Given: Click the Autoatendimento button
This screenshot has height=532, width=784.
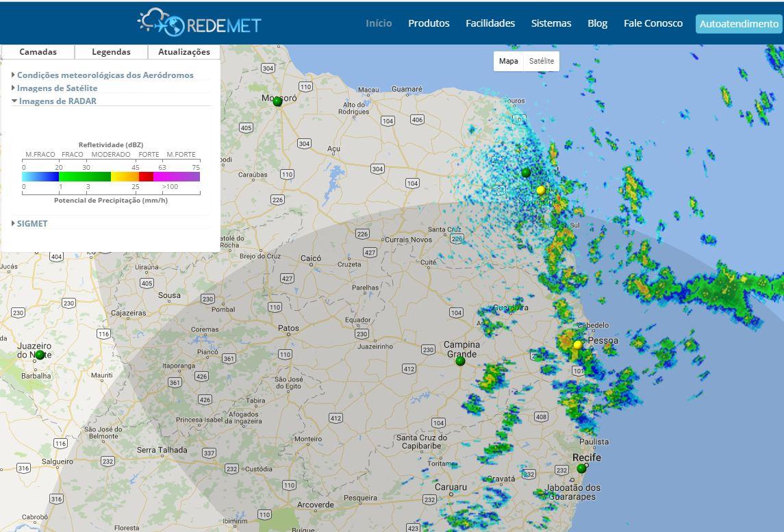Looking at the screenshot, I should 739,24.
